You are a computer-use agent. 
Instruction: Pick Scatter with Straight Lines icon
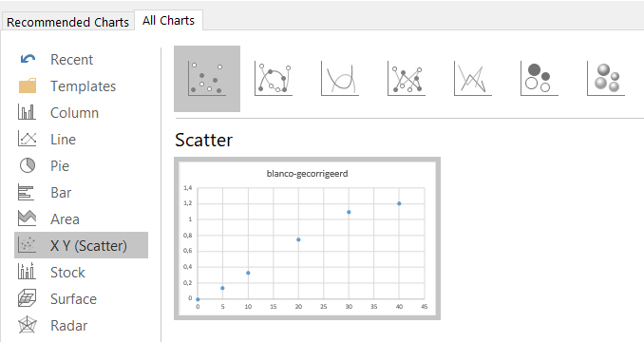(473, 79)
